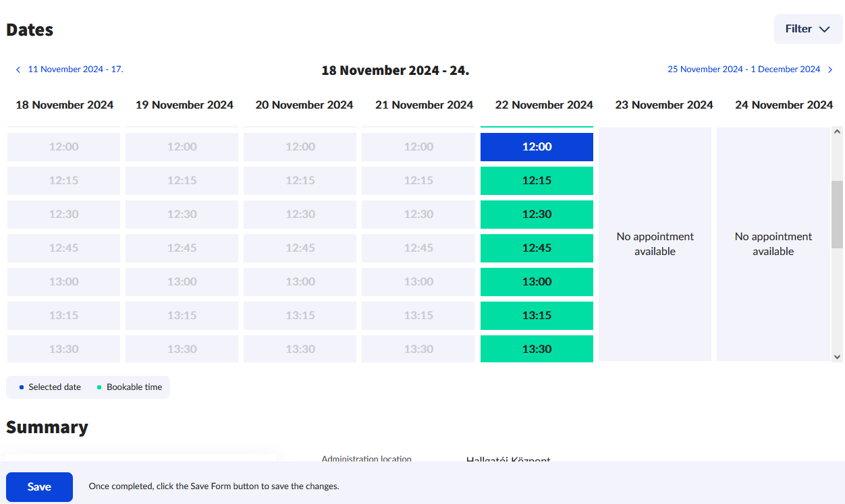The image size is (845, 504).
Task: Book the 12:45 green time slot
Action: point(537,248)
